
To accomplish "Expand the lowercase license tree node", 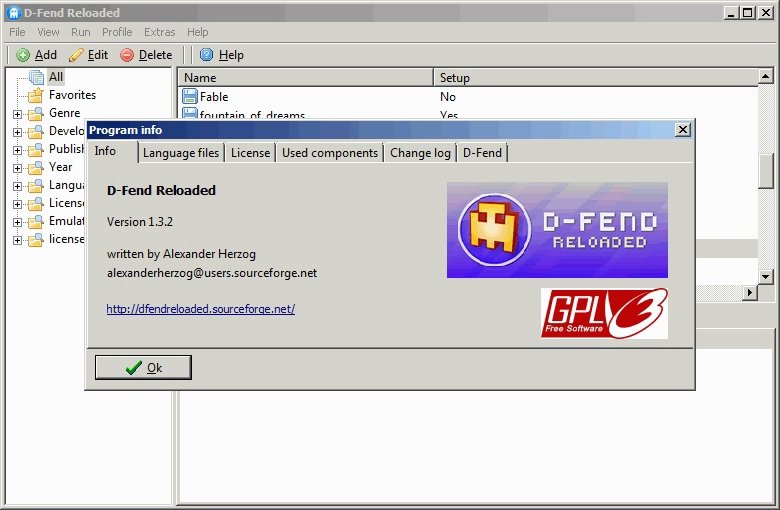I will 17,240.
